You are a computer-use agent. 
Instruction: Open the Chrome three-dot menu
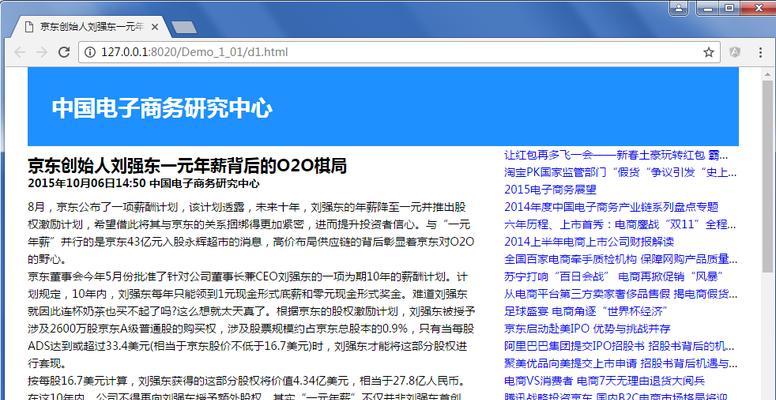coord(761,52)
